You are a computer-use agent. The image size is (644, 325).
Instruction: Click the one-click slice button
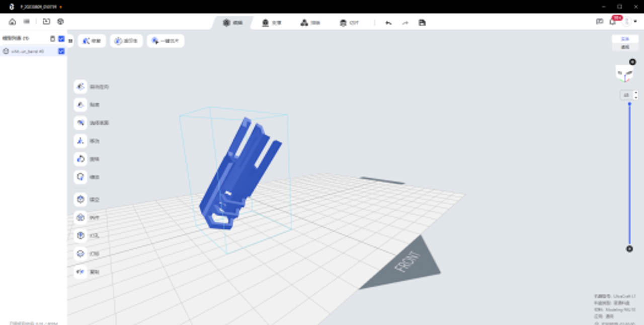coord(166,41)
